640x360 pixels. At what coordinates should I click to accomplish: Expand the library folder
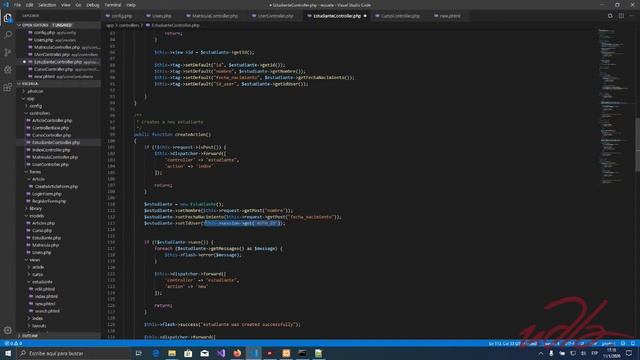[36, 209]
